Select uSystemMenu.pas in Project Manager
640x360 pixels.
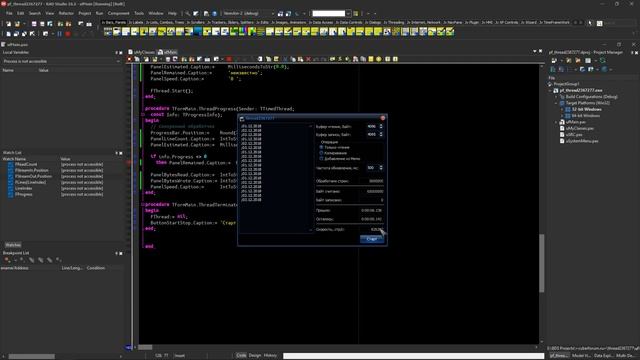click(x=582, y=141)
